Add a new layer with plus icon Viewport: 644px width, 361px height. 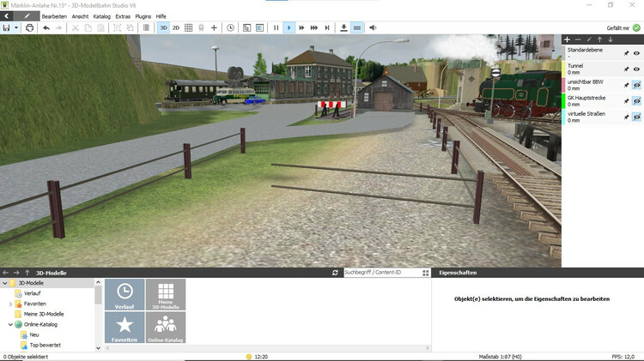(x=567, y=39)
